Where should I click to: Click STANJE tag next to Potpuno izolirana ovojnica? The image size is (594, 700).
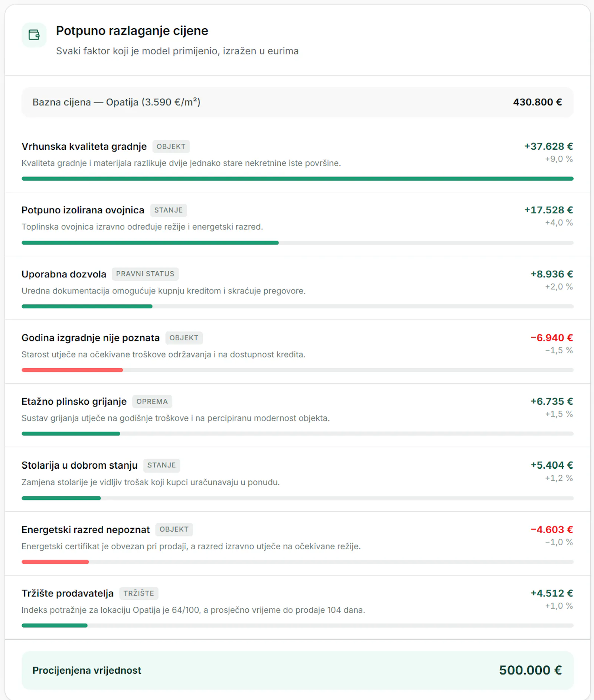click(x=169, y=210)
